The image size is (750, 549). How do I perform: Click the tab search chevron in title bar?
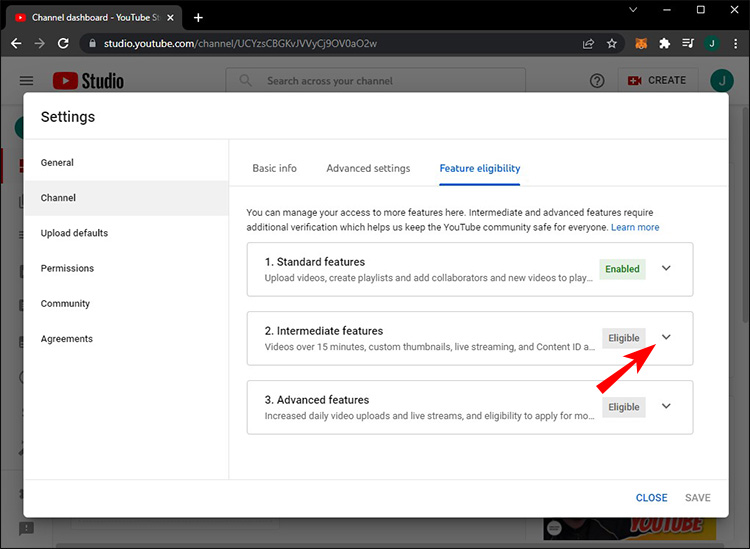[x=633, y=10]
